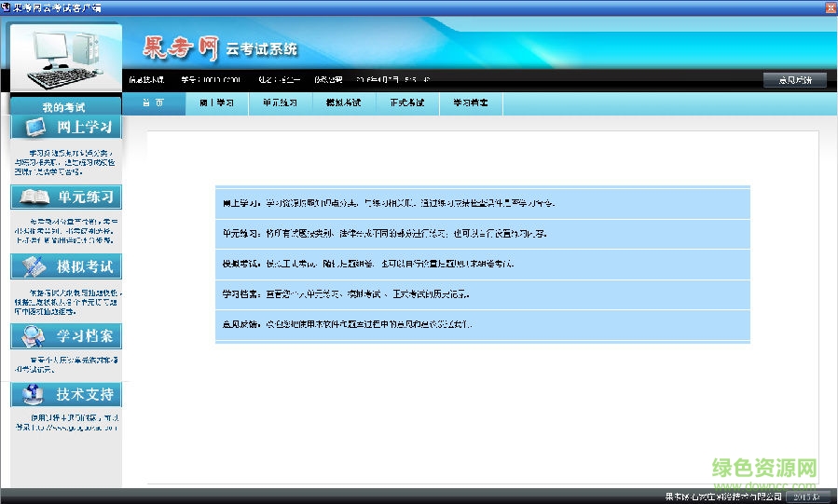The width and height of the screenshot is (838, 504).
Task: Click the description text under 技术支持 in the sidebar
Action: 67,423
